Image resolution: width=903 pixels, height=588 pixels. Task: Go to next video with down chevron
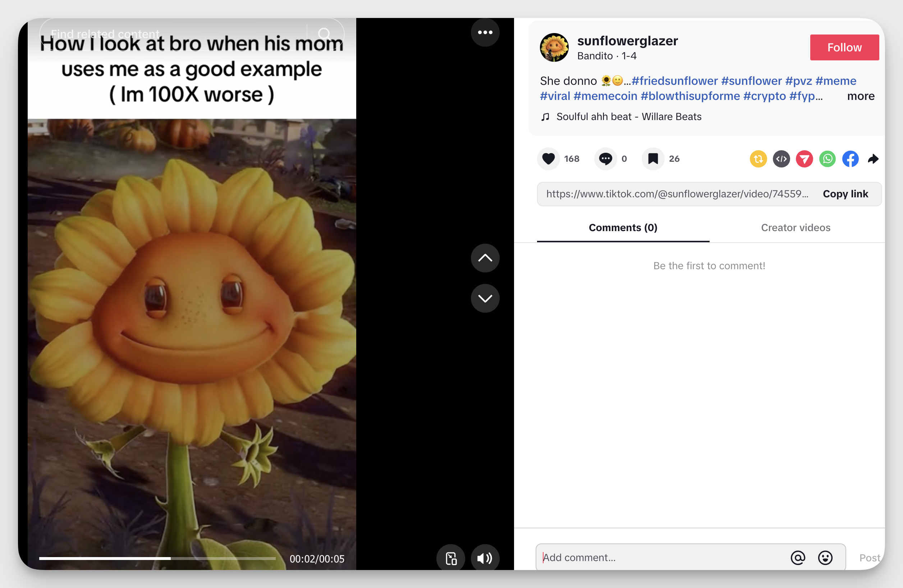(x=485, y=298)
